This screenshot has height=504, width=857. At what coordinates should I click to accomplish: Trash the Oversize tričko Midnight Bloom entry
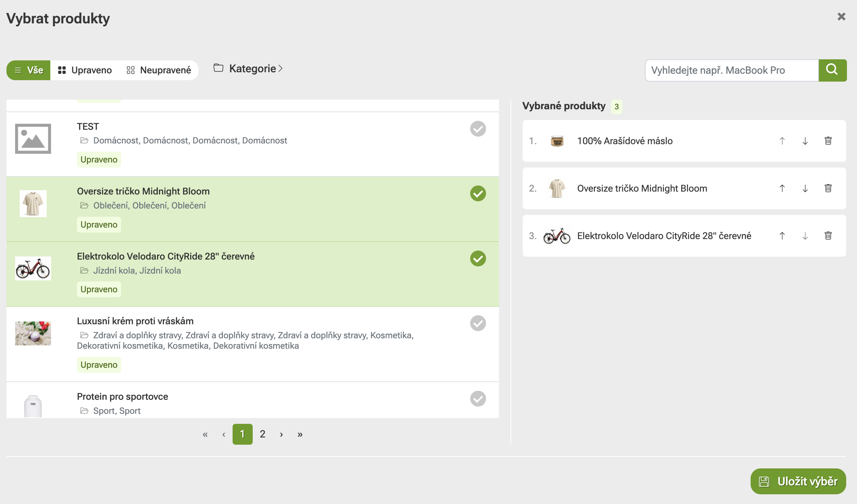coord(828,188)
